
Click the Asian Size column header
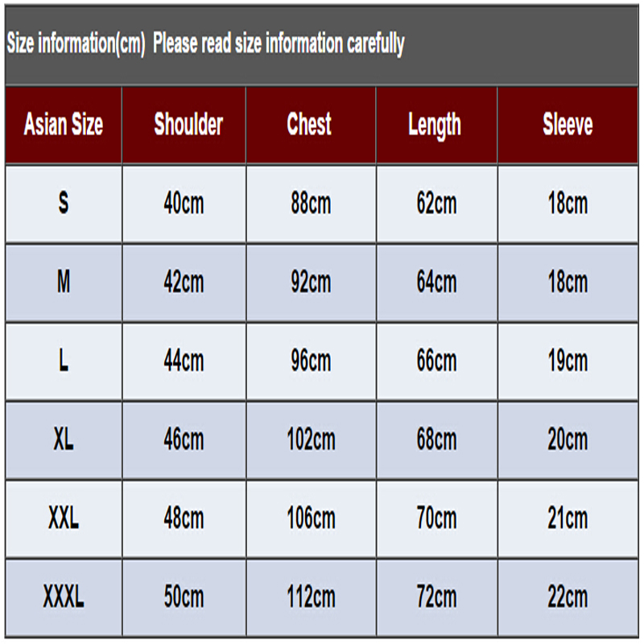(x=64, y=125)
